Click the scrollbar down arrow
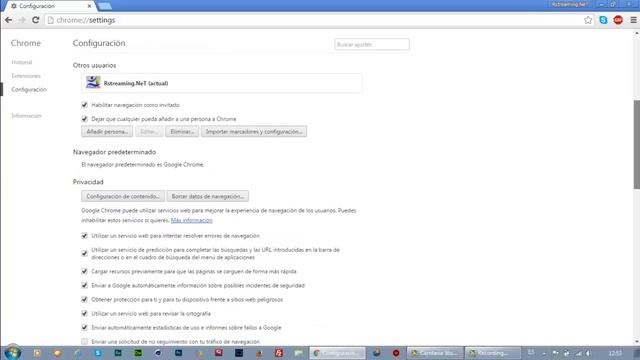Screen dimensions: 640x360 (636, 342)
